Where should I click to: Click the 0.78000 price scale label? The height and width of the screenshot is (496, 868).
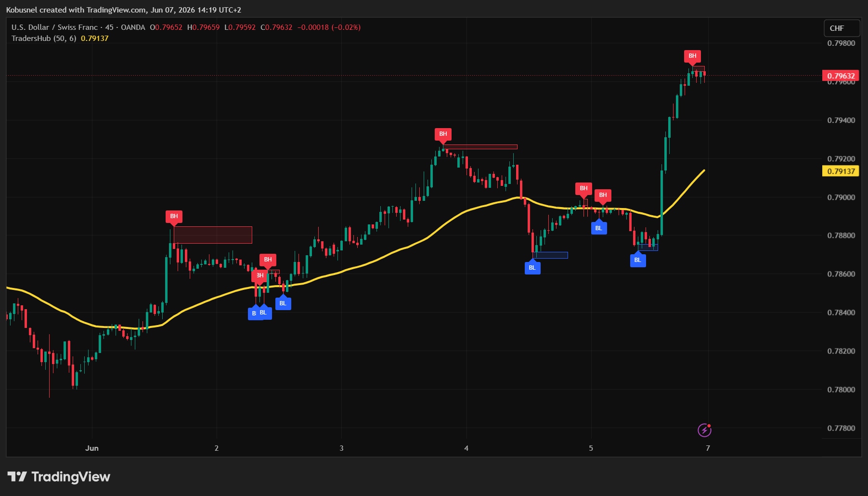point(841,390)
